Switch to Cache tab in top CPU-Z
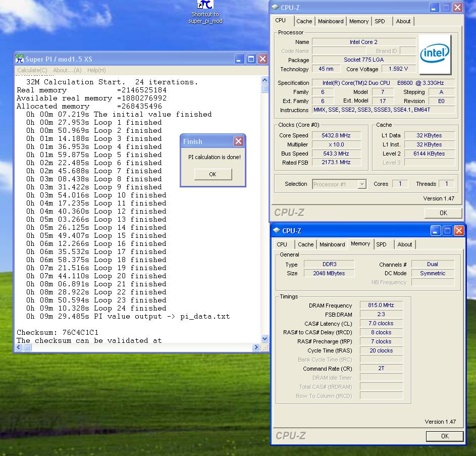The width and height of the screenshot is (476, 456). click(x=304, y=21)
